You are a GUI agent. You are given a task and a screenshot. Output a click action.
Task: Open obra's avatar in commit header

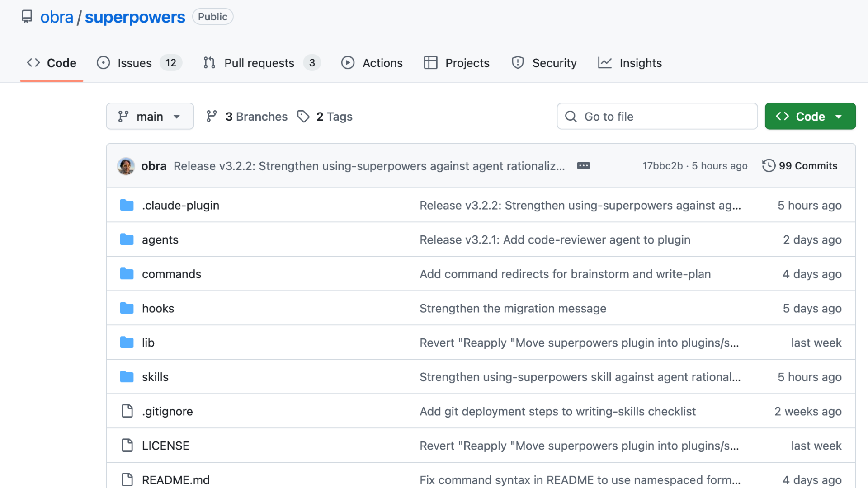click(x=126, y=166)
